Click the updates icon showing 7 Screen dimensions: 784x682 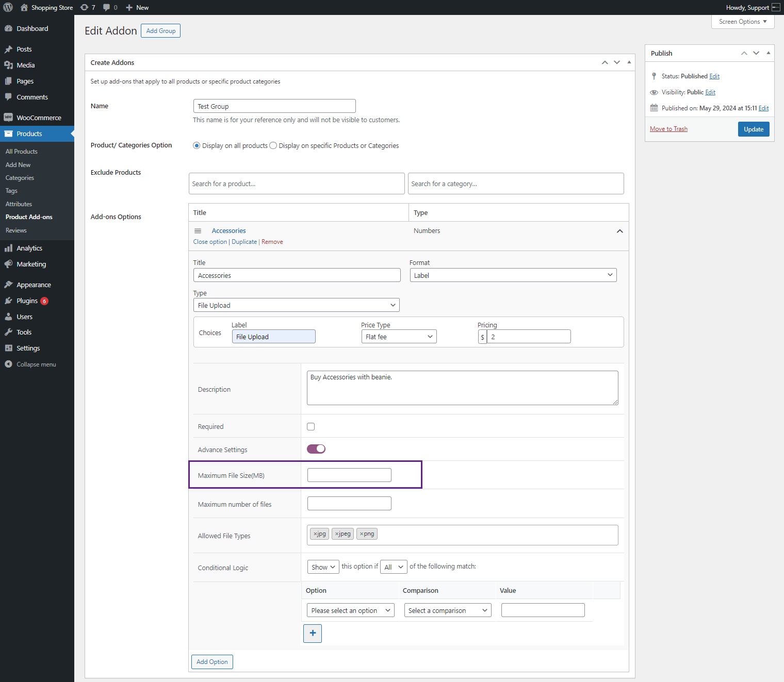click(84, 7)
